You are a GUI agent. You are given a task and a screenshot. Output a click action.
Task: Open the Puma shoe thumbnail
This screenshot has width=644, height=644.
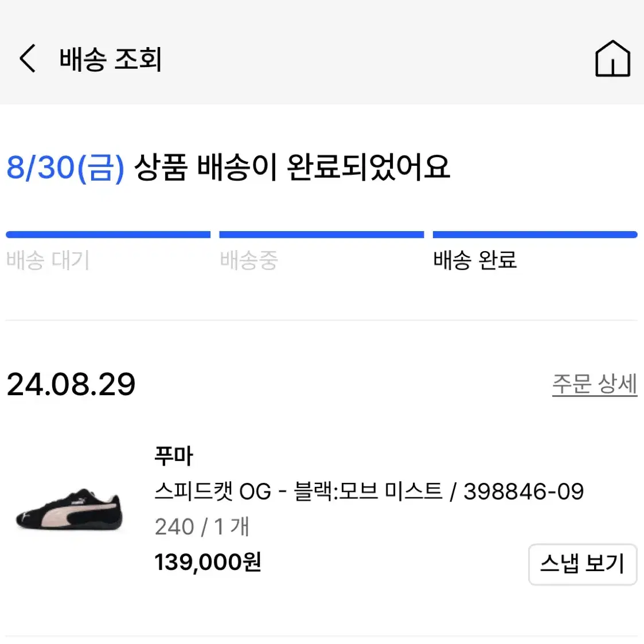[69, 509]
